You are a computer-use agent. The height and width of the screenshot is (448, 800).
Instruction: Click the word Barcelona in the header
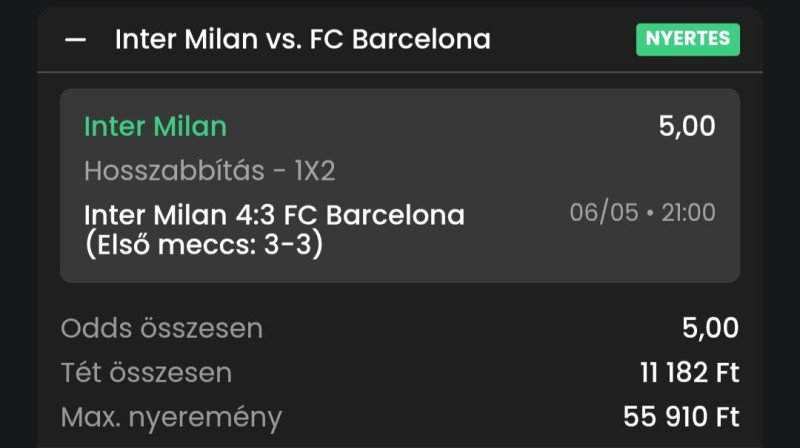(421, 39)
